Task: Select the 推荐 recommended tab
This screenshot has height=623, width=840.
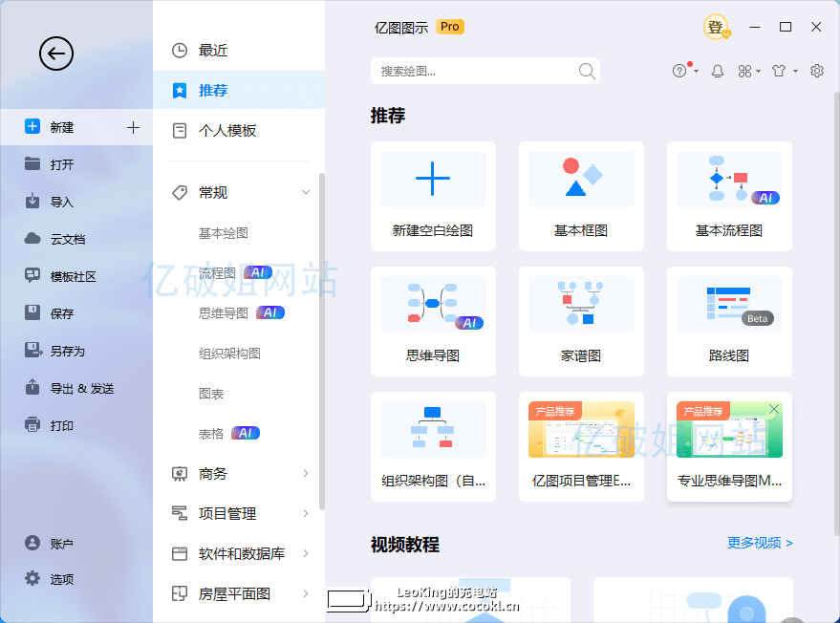Action: coord(239,91)
